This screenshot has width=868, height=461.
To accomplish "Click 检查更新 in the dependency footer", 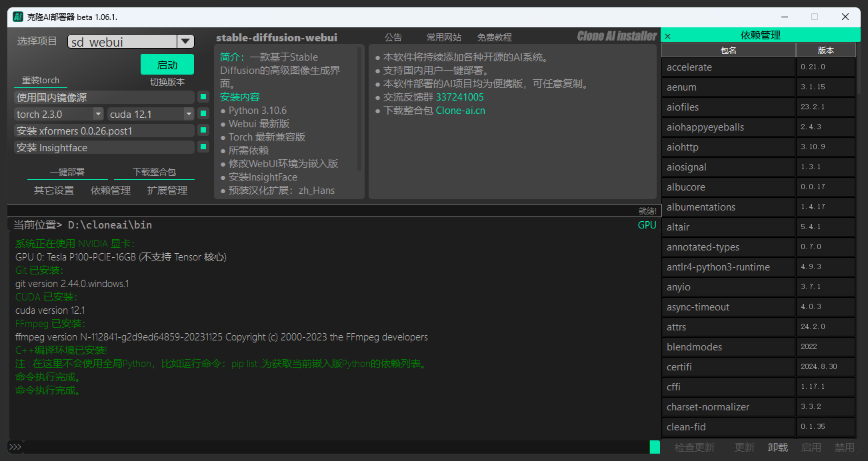I will (x=694, y=448).
